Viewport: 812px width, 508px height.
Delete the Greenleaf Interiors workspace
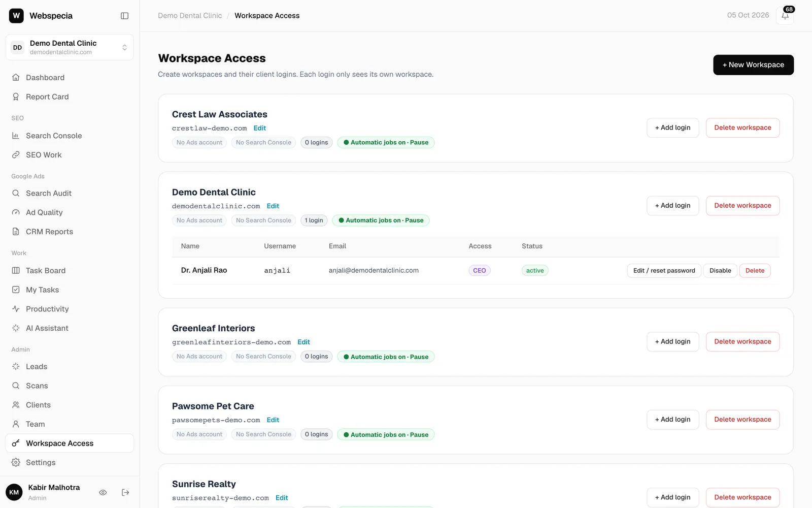click(x=742, y=342)
